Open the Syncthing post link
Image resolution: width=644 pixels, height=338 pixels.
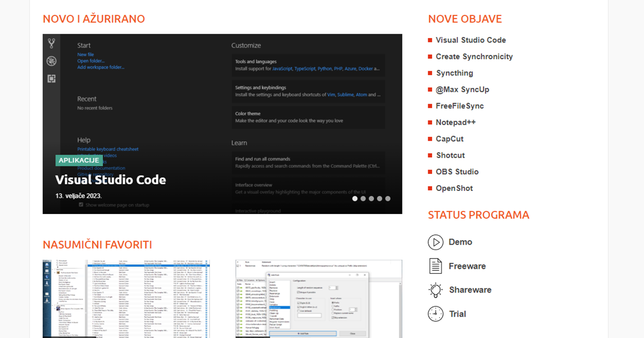(454, 73)
